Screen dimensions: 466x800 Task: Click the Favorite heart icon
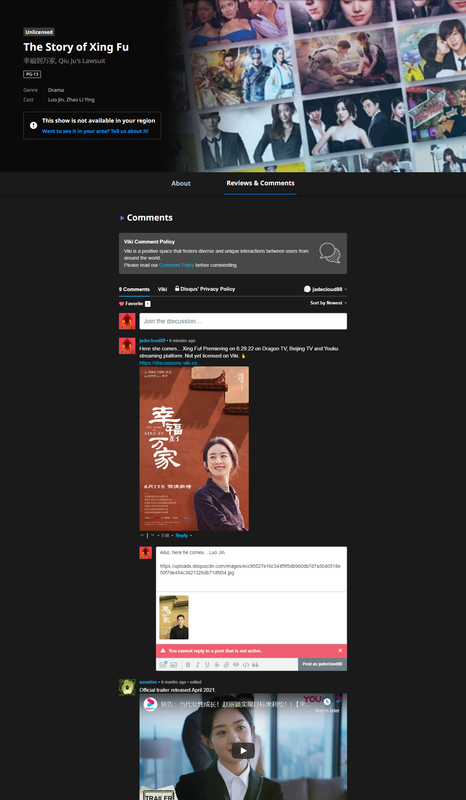click(x=121, y=304)
